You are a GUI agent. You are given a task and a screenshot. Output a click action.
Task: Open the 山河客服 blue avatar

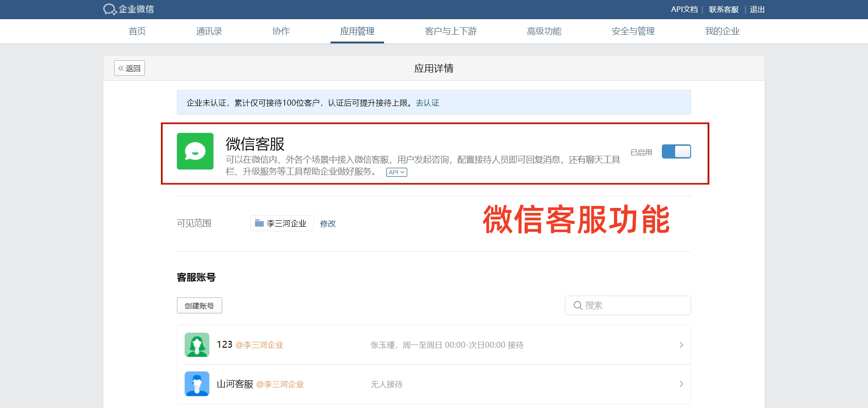click(197, 384)
